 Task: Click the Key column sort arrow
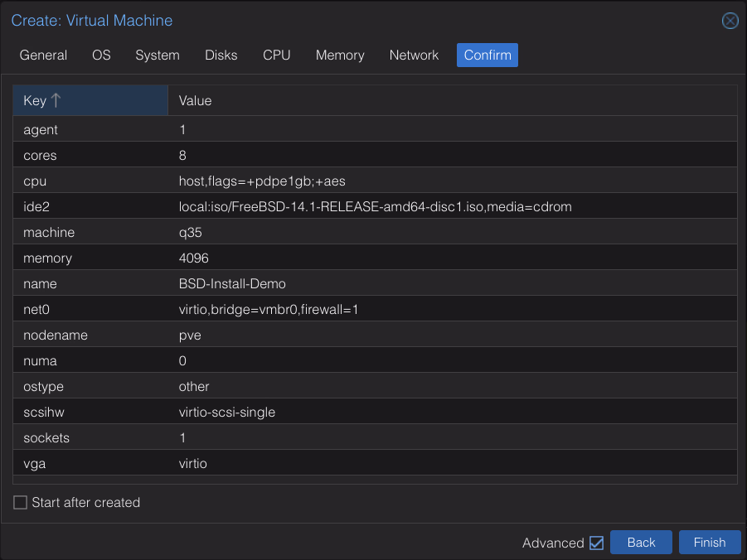(56, 100)
